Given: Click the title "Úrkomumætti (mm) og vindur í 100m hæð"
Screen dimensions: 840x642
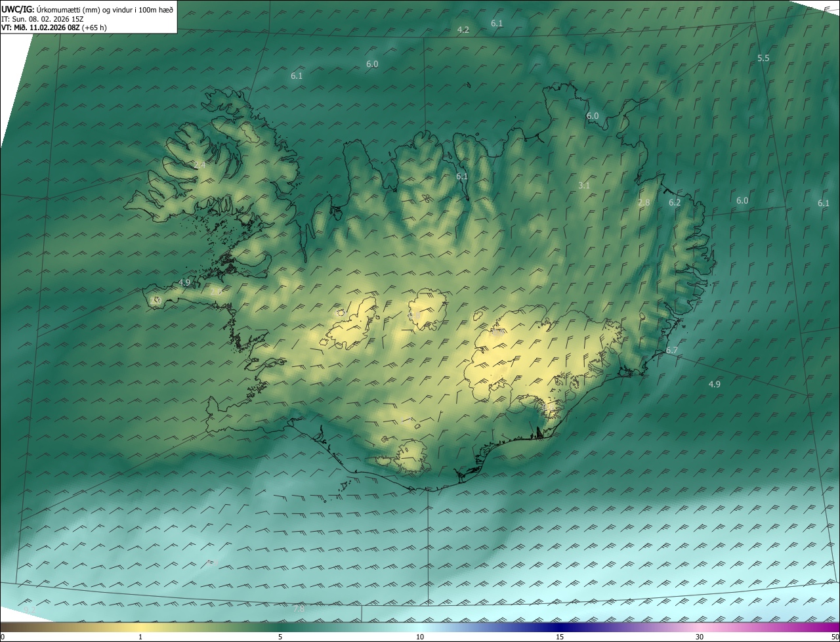Looking at the screenshot, I should 104,9.
